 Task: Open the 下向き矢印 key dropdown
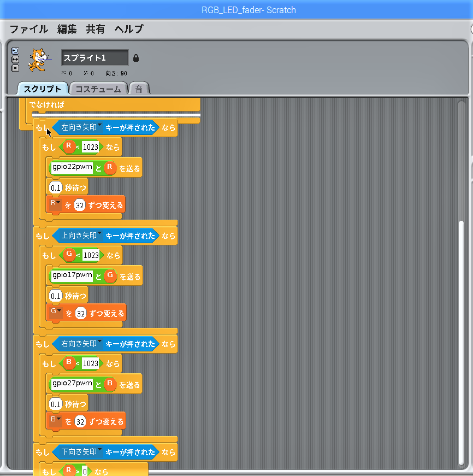coord(81,452)
